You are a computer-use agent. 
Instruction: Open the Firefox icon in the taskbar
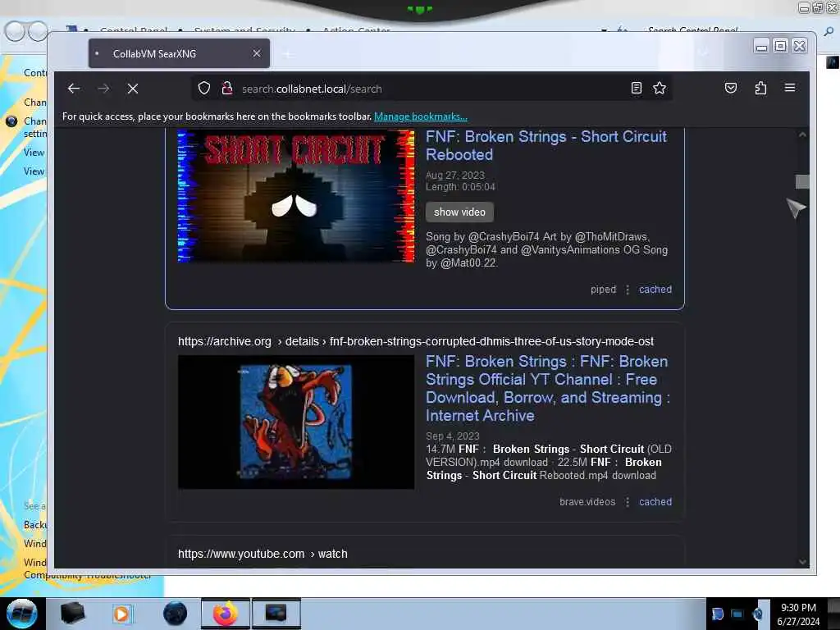click(x=226, y=614)
